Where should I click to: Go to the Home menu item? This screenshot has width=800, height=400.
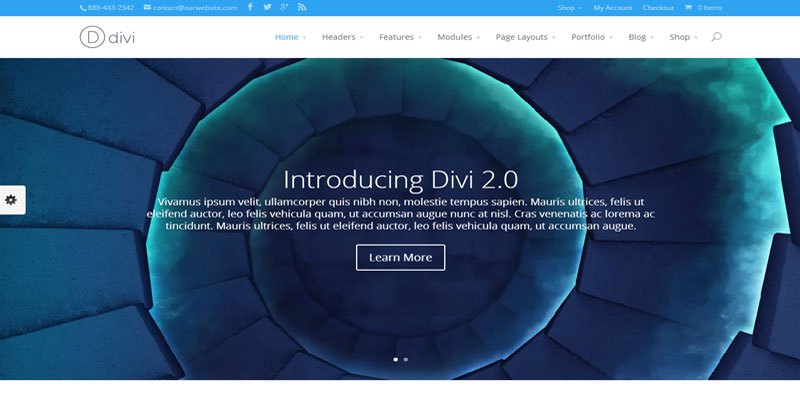tap(286, 37)
